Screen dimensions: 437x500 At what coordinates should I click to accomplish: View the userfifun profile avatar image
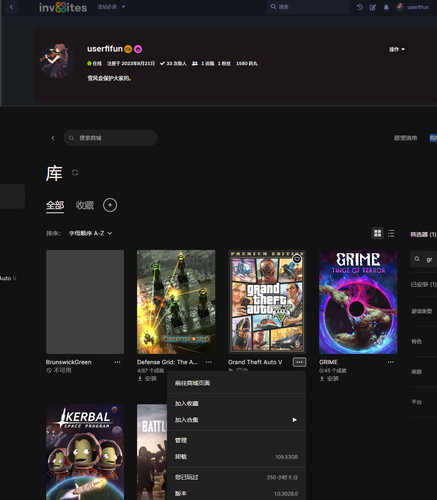point(57,60)
